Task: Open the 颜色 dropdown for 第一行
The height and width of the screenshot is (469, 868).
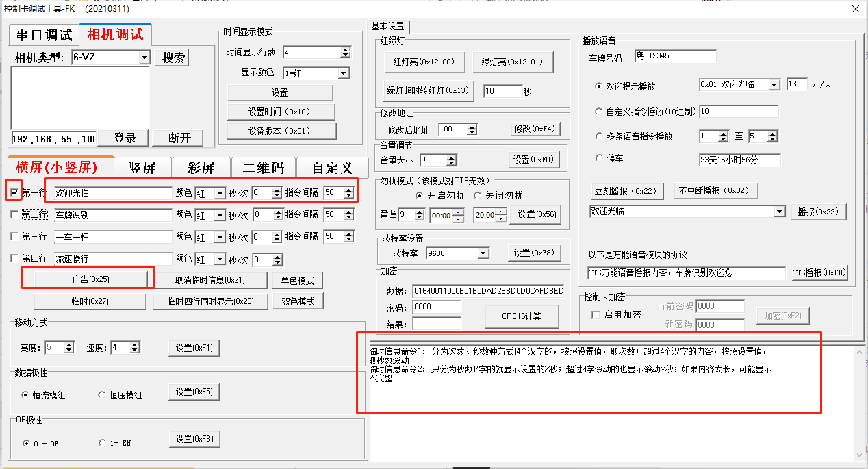Action: click(220, 193)
